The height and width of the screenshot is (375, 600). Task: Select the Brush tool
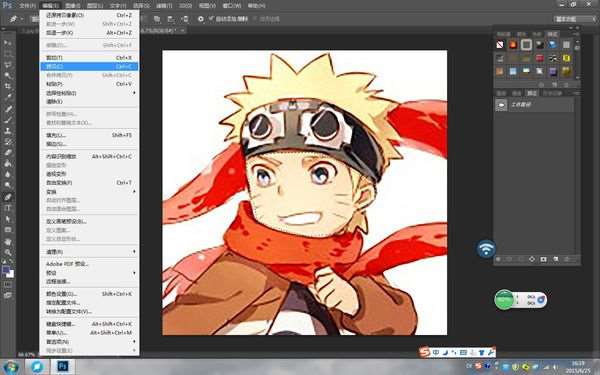(x=8, y=120)
